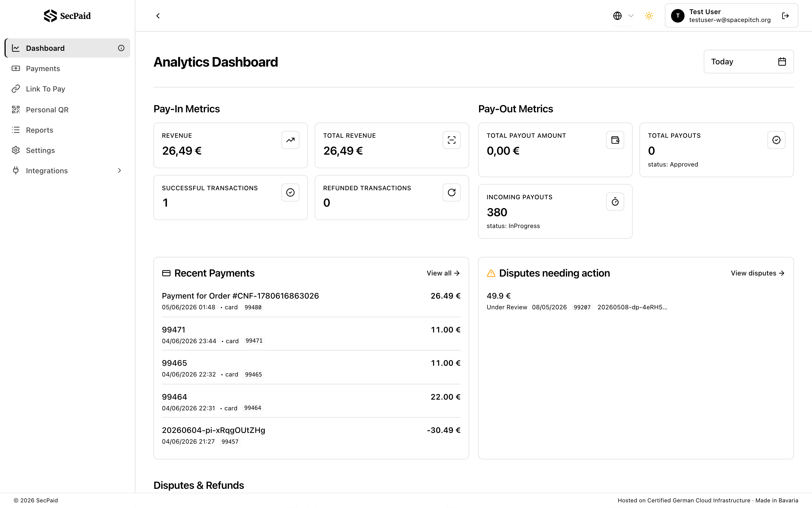Click the Dashboard chart icon
812x508 pixels.
tap(16, 48)
